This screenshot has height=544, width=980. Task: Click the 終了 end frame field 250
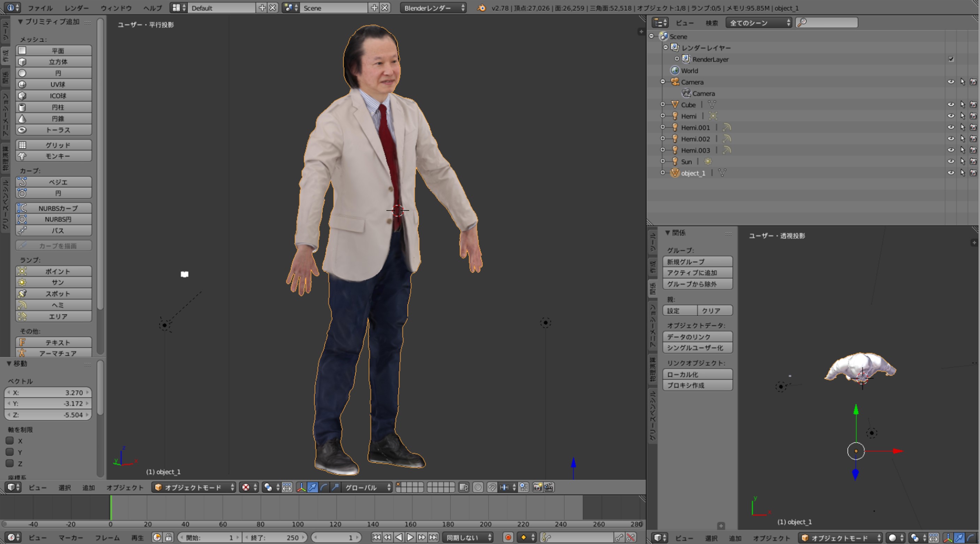pos(275,537)
